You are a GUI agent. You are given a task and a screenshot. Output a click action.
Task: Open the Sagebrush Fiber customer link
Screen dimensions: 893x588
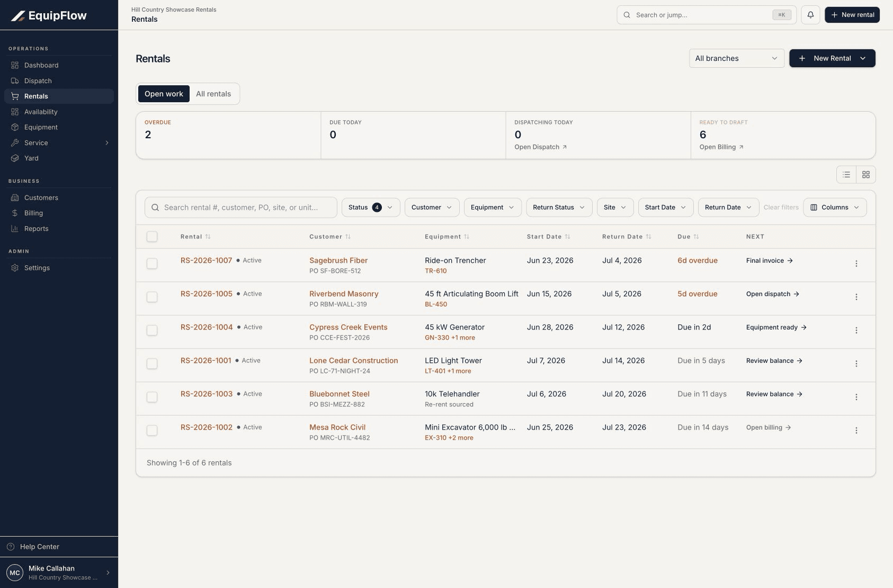click(338, 261)
